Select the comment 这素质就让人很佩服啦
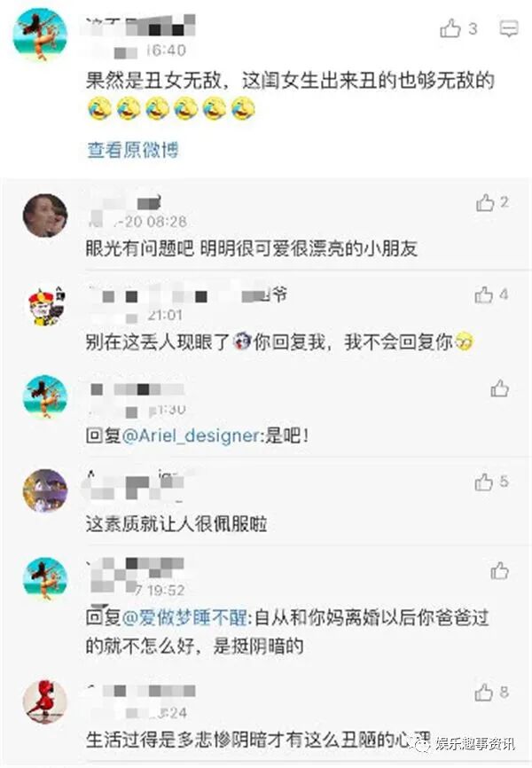Screen dimensions: 532x768 (176, 524)
